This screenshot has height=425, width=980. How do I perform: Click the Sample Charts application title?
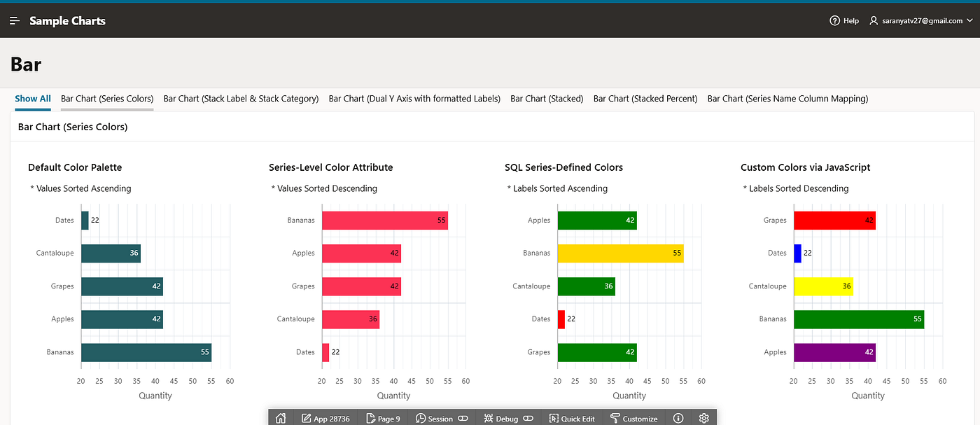coord(67,21)
